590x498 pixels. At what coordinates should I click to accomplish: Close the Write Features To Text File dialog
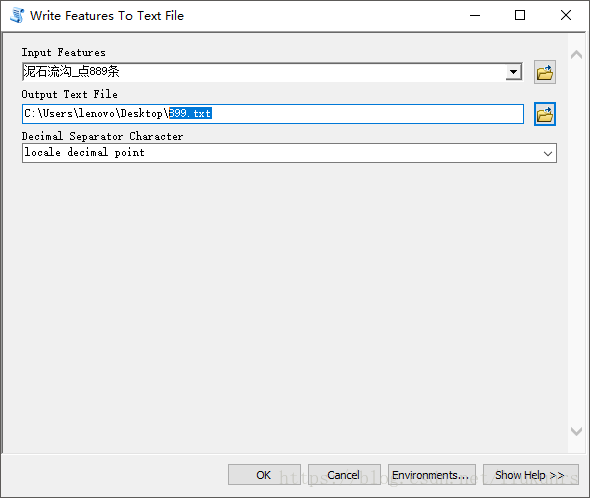pos(566,15)
